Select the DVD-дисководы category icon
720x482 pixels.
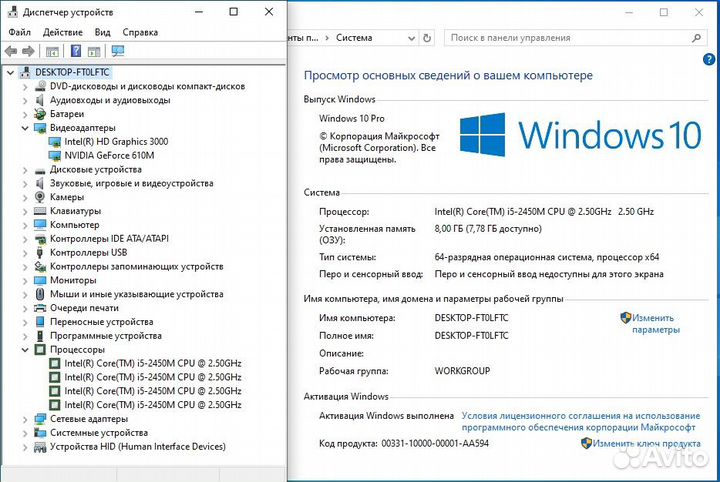[x=40, y=86]
